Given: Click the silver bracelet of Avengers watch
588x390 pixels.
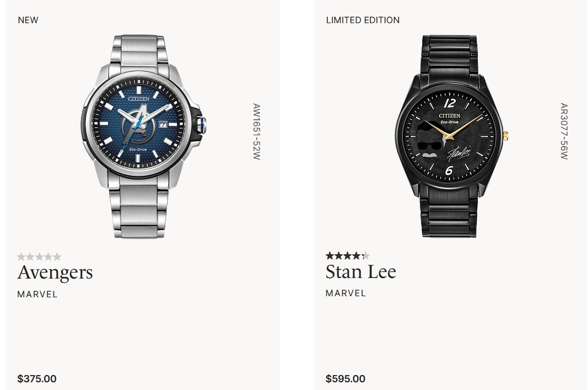Looking at the screenshot, I should click(139, 212).
